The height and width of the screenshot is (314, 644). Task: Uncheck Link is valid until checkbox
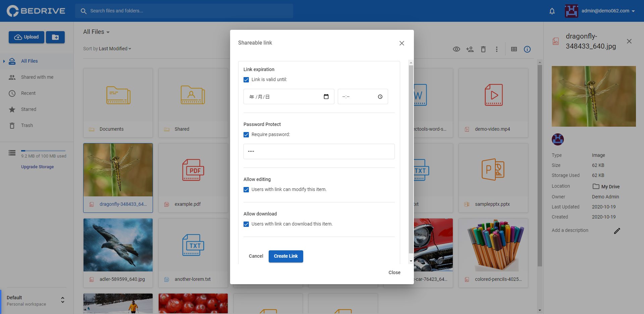click(246, 80)
